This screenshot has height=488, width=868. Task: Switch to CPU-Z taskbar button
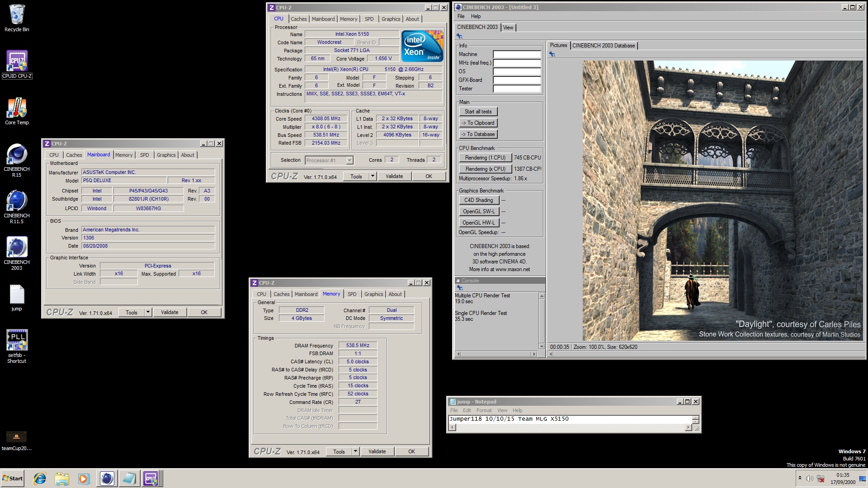coord(151,479)
